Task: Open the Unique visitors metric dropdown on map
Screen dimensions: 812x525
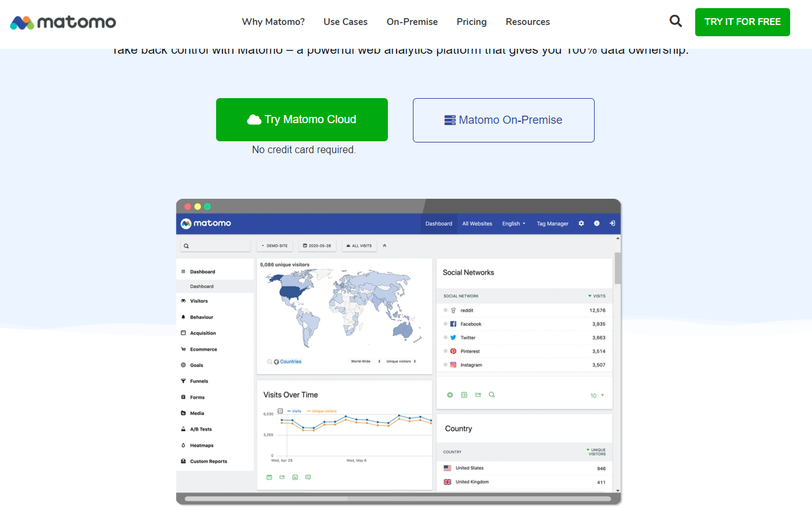Action: [400, 361]
